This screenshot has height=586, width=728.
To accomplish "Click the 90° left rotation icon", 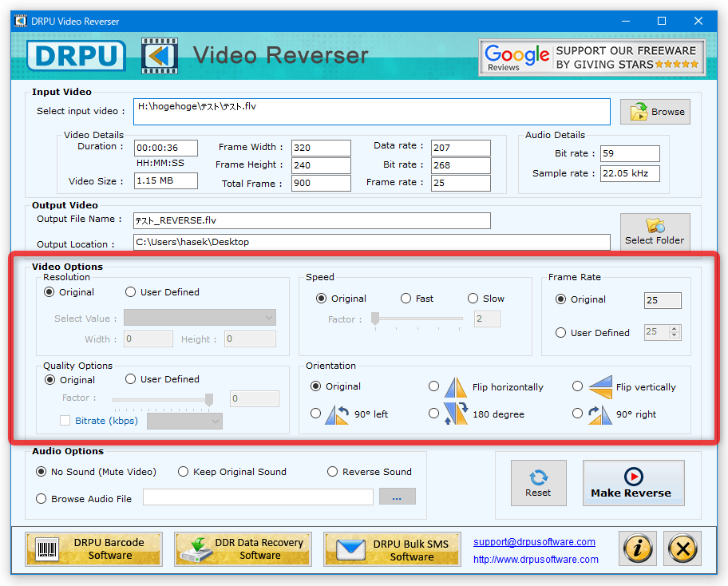I will click(337, 414).
